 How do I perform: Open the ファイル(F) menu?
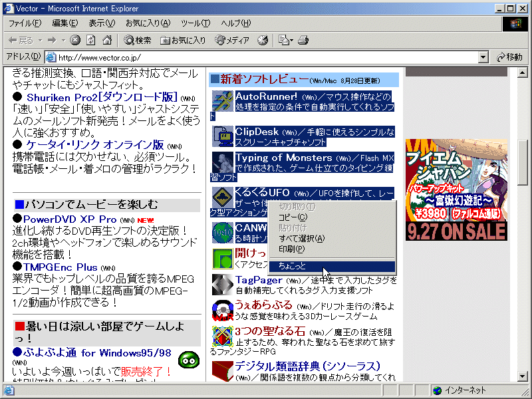25,23
